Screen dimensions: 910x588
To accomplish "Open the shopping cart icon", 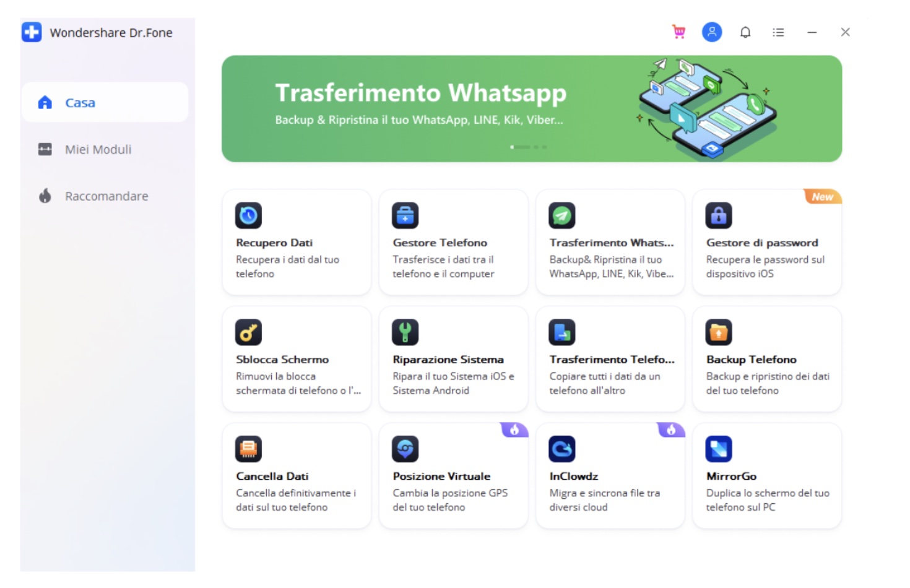I will (679, 32).
